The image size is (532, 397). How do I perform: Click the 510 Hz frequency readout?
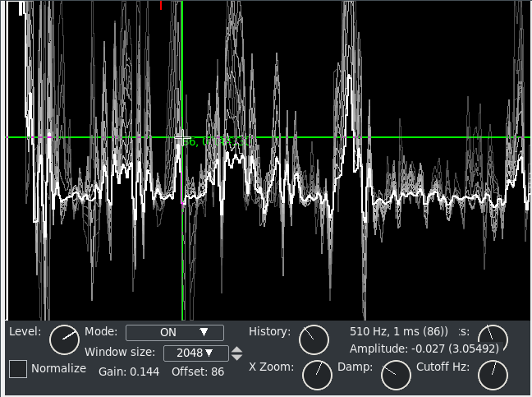399,332
